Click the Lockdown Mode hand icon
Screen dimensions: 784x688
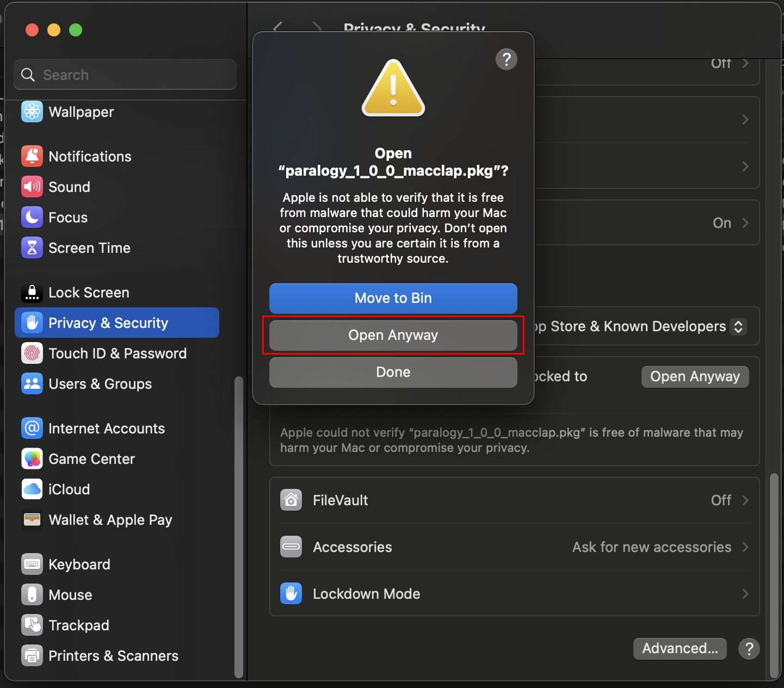click(291, 594)
